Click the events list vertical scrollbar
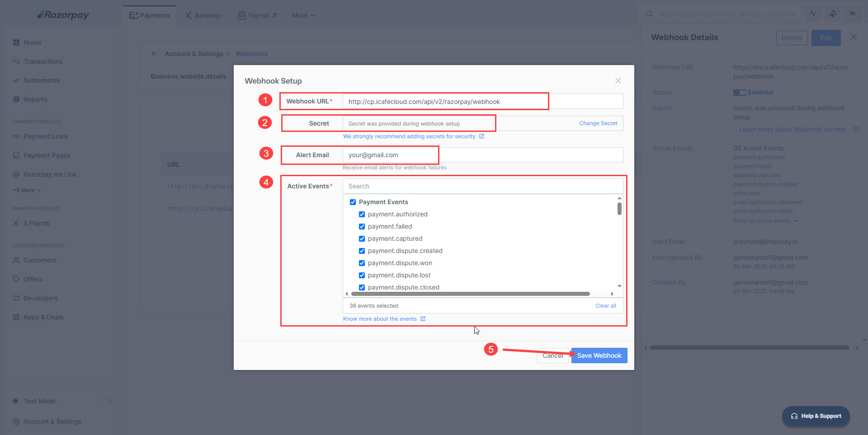The width and height of the screenshot is (868, 435). point(619,209)
